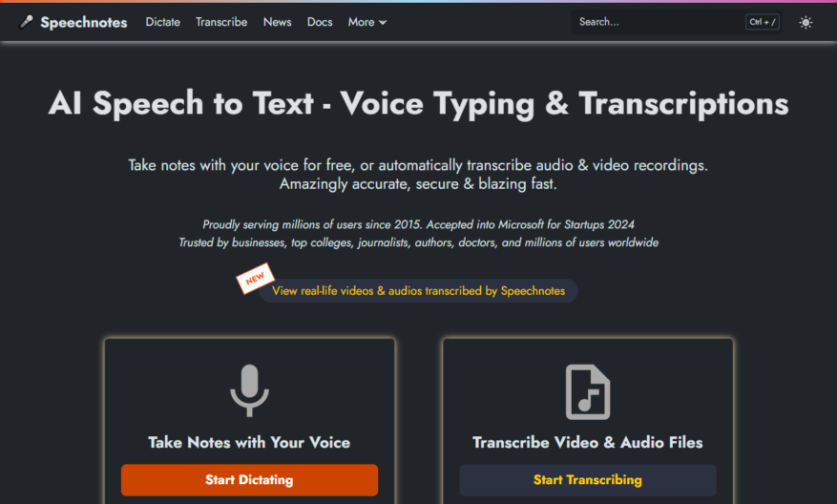This screenshot has height=504, width=837.
Task: Toggle the light/dark theme sun icon
Action: (806, 22)
